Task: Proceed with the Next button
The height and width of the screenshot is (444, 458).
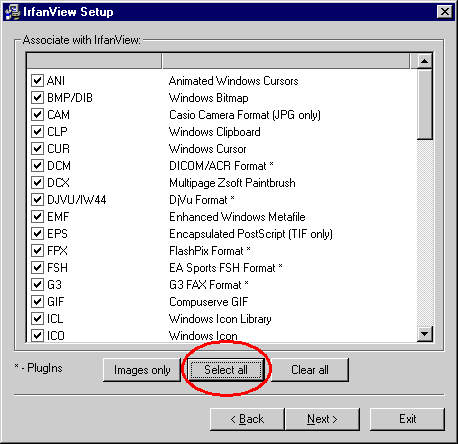Action: click(x=322, y=419)
